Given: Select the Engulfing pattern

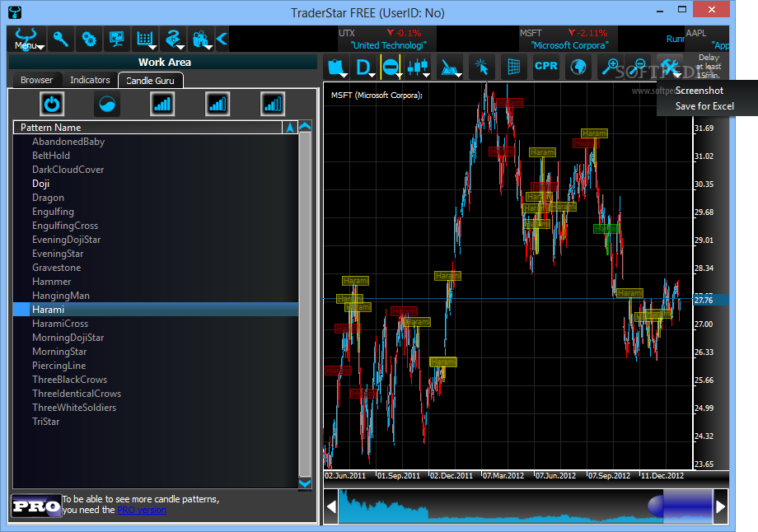Looking at the screenshot, I should click(156, 212).
